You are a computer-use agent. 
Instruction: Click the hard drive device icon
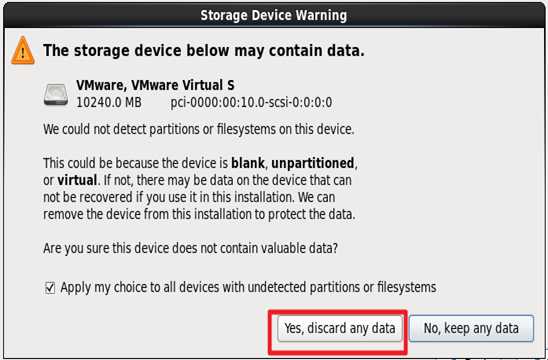pos(56,94)
